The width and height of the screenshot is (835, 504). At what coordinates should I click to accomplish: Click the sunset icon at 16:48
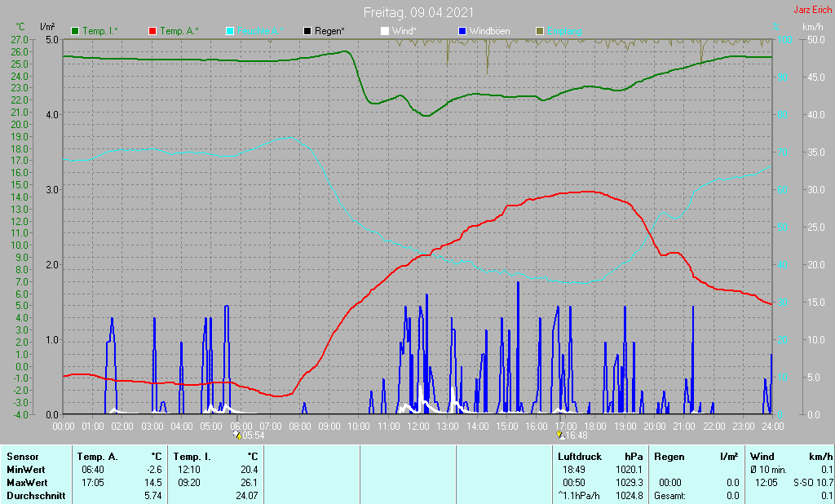tap(559, 435)
